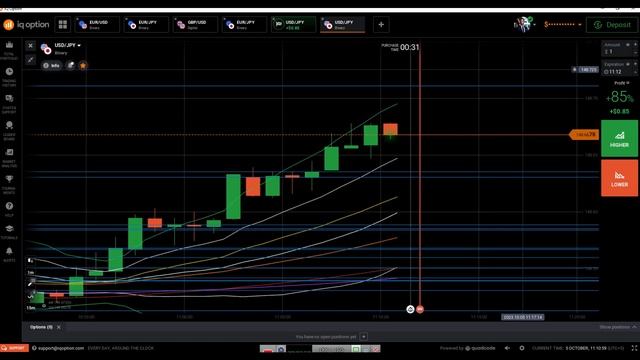Open settings gear in the status bar
640x360 pixels.
tap(522, 348)
